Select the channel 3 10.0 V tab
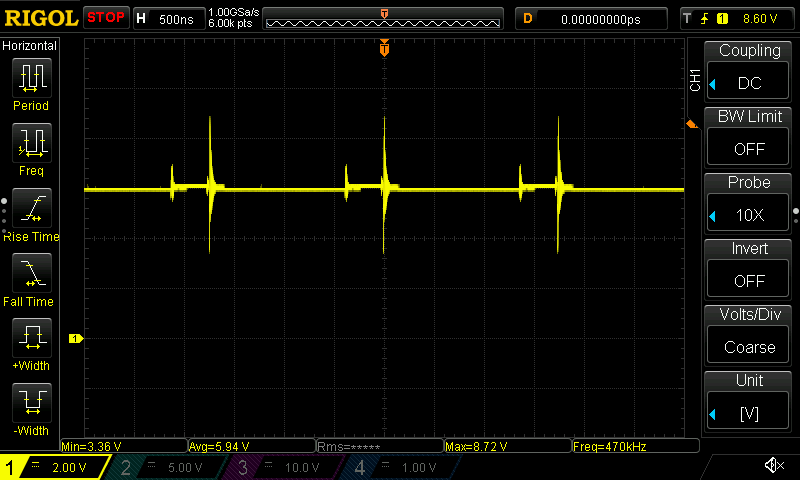800x480 pixels. (288, 467)
